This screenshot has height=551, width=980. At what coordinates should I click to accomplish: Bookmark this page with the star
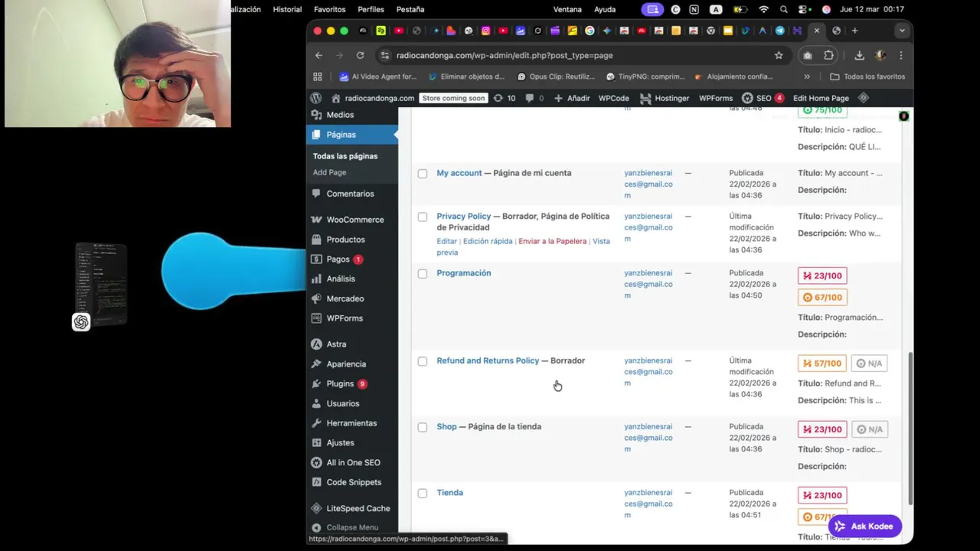779,55
